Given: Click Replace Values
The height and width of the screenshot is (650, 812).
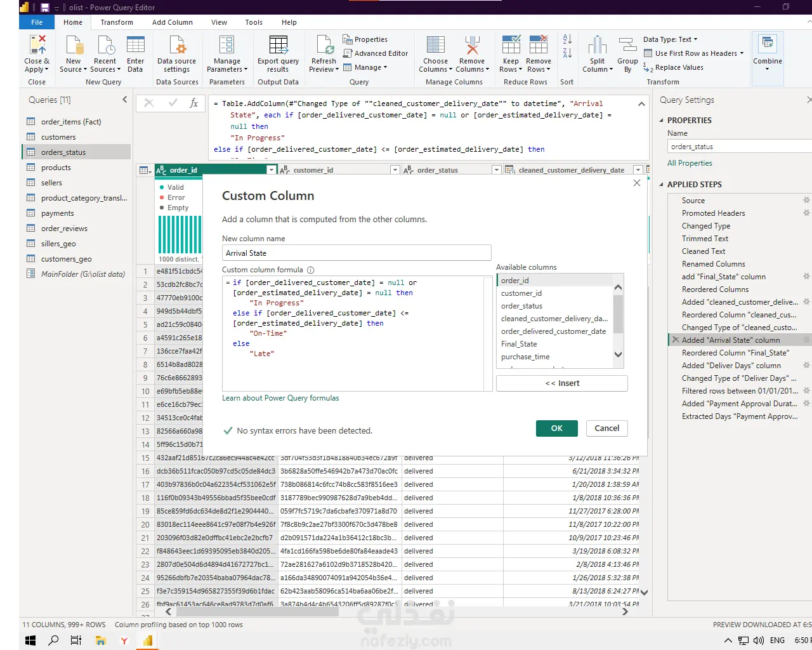Looking at the screenshot, I should 673,67.
